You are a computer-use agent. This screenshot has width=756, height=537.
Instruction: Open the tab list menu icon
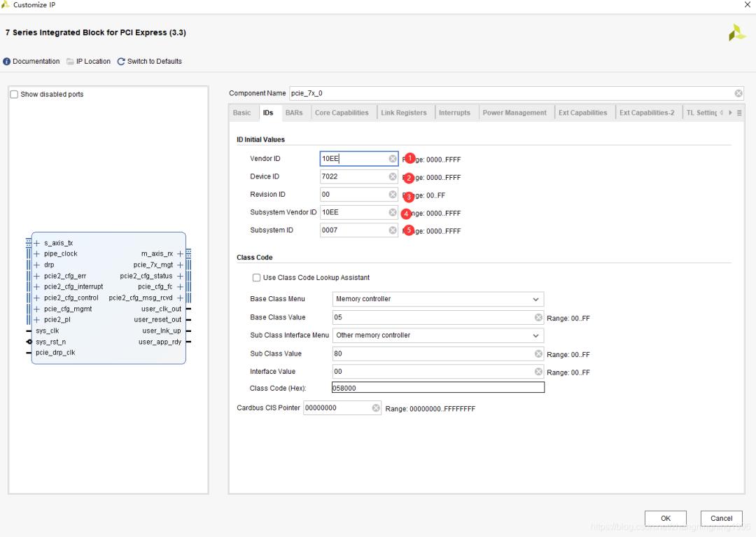coord(739,113)
